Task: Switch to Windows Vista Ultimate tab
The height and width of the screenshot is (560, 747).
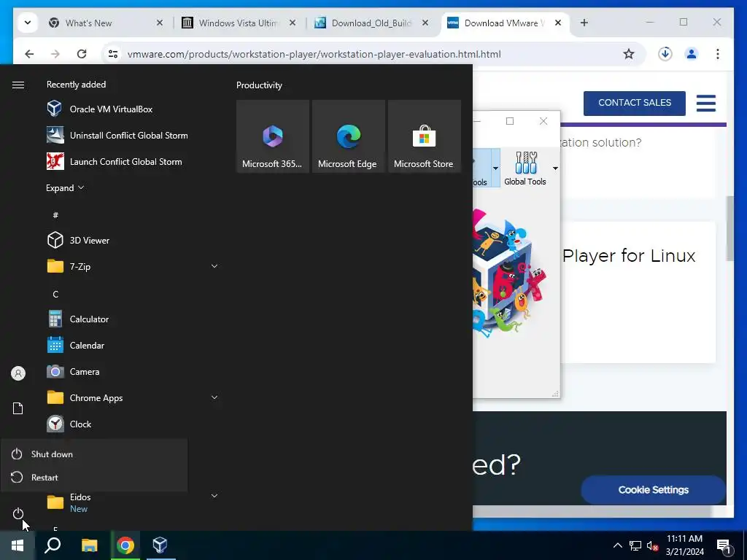Action: pos(238,23)
